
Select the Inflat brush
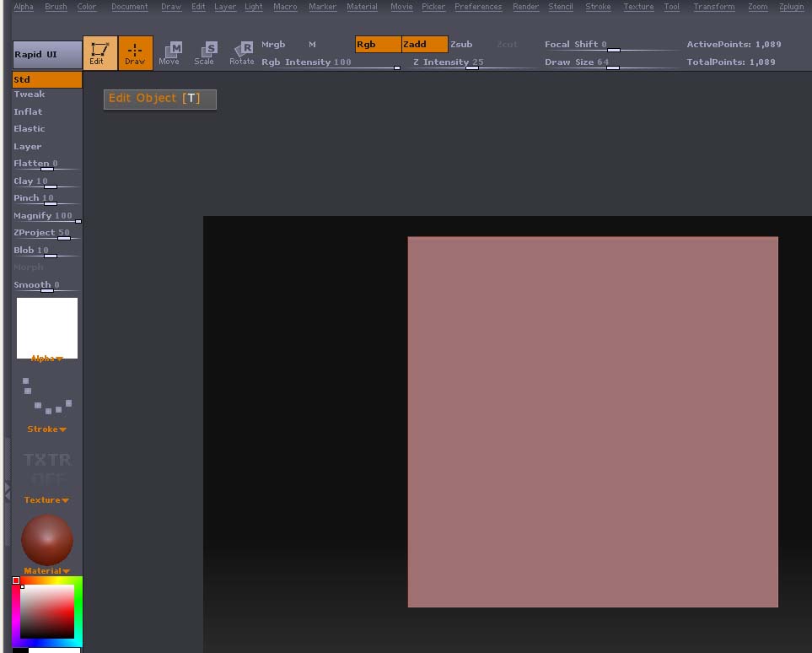point(28,112)
